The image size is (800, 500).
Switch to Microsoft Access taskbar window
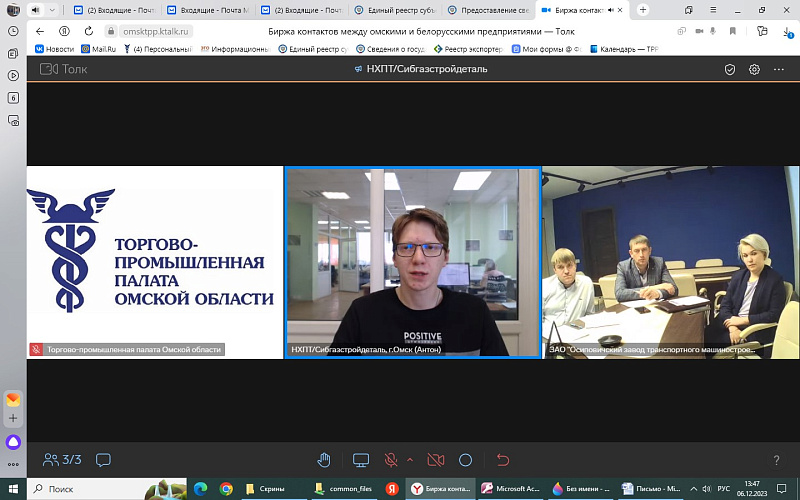511,489
